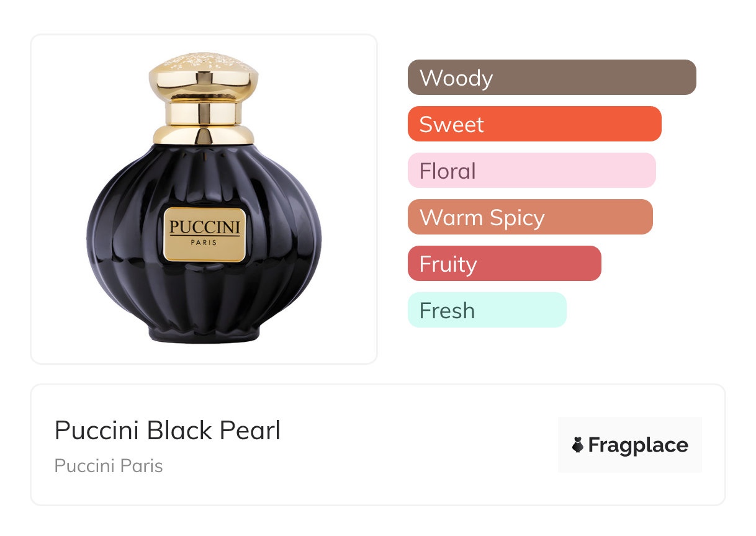Viewport: 756px width, 536px height.
Task: Select the Woody accord bar
Action: (551, 78)
